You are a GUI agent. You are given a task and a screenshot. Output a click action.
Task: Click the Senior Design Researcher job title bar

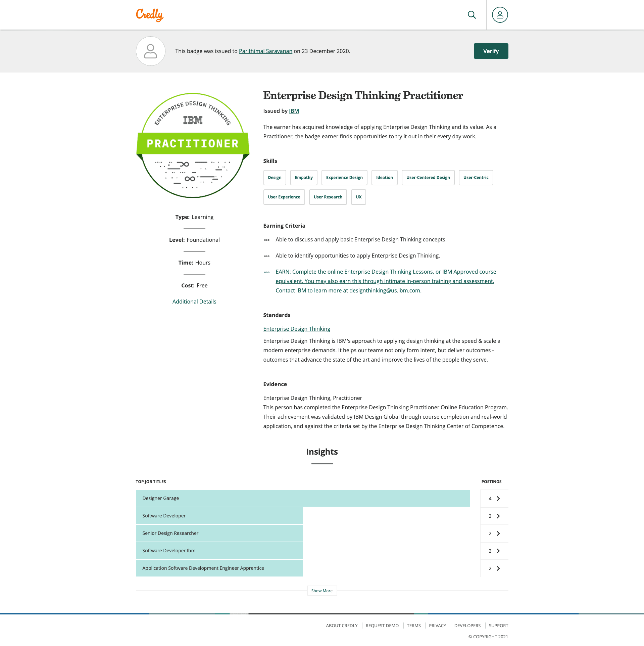219,533
